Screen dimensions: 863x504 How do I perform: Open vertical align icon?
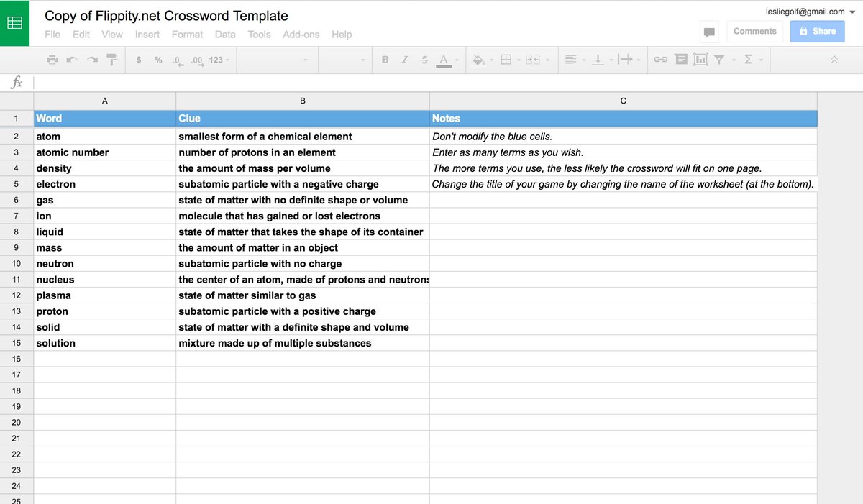tap(597, 60)
